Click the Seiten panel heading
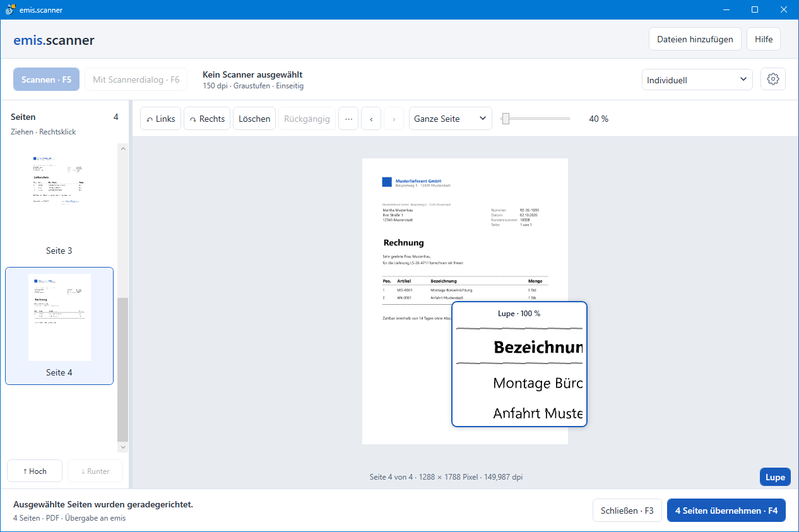The image size is (799, 532). click(x=23, y=117)
